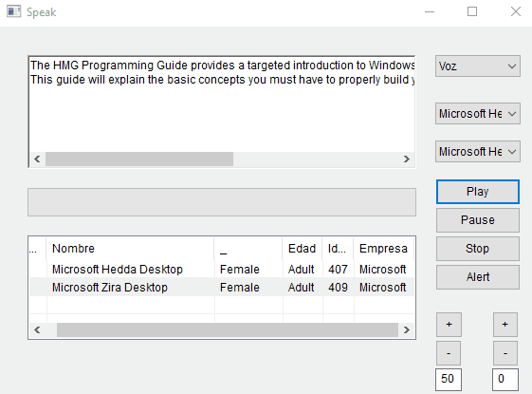
Task: Click the text box's horizontal scrollbar thumb
Action: coord(139,159)
